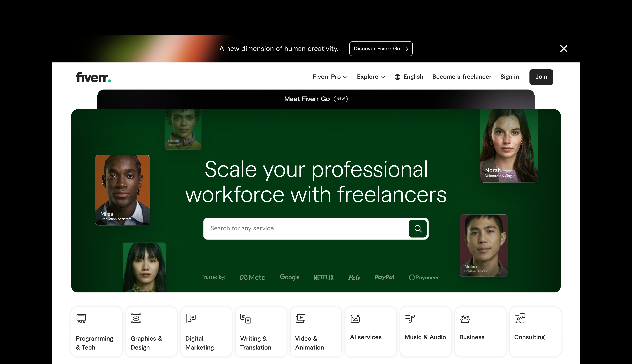The image size is (632, 364).
Task: Select the Consulting category label
Action: coord(529,337)
